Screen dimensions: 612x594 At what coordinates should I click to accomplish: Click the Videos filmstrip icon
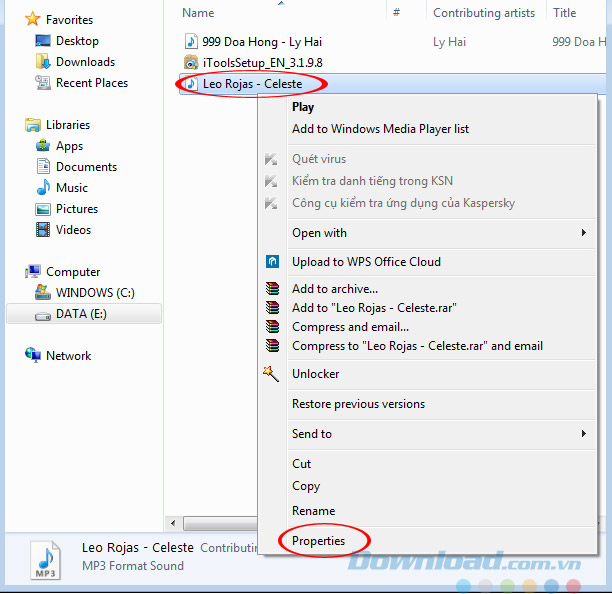click(x=43, y=229)
